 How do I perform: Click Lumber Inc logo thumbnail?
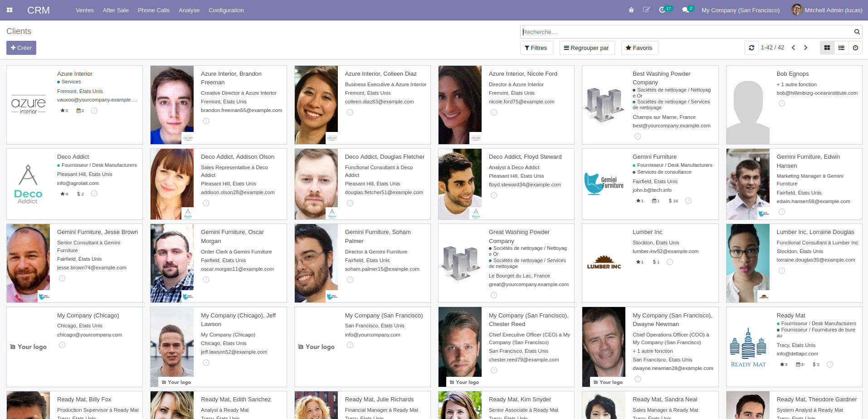(x=604, y=262)
